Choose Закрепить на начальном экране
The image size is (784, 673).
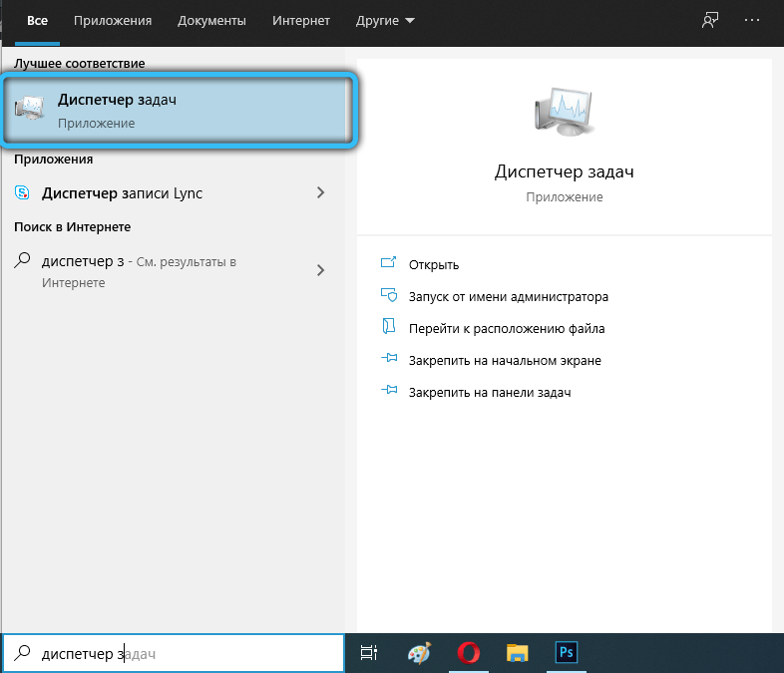pyautogui.click(x=505, y=361)
